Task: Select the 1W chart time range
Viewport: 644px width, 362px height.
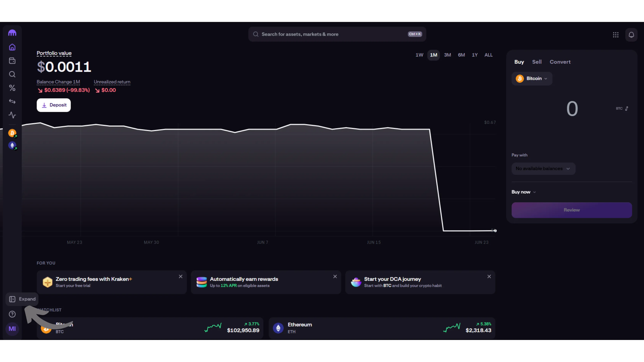Action: 419,55
